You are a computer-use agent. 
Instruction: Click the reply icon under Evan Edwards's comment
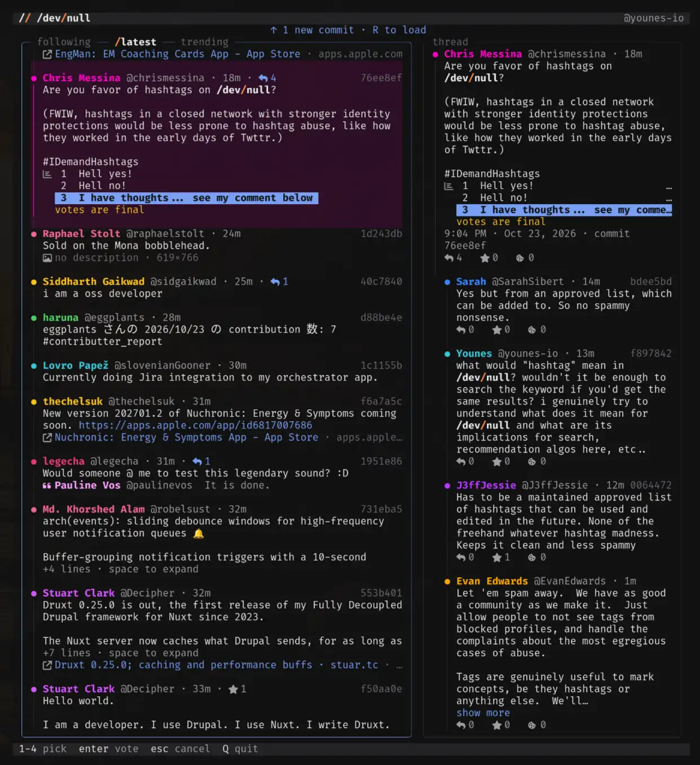[x=461, y=725]
